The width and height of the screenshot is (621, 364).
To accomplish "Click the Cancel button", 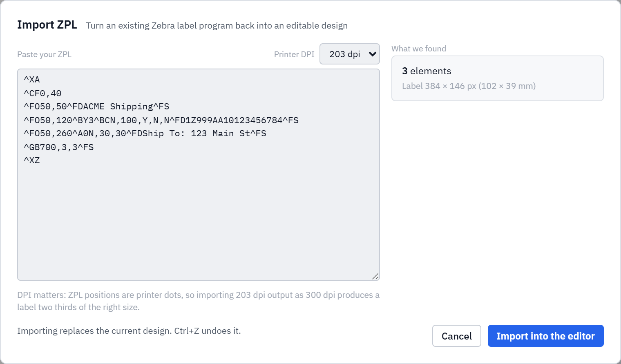I will (x=456, y=336).
